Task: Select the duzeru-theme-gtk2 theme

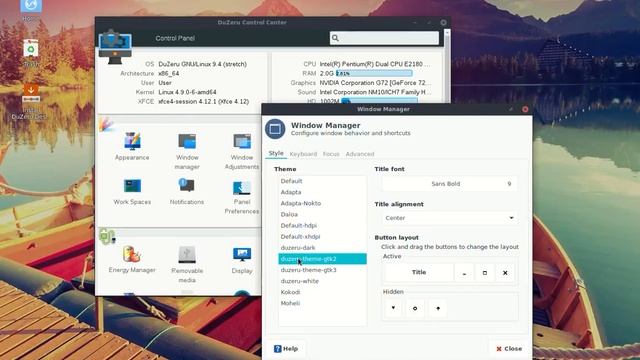Action: tap(322, 259)
